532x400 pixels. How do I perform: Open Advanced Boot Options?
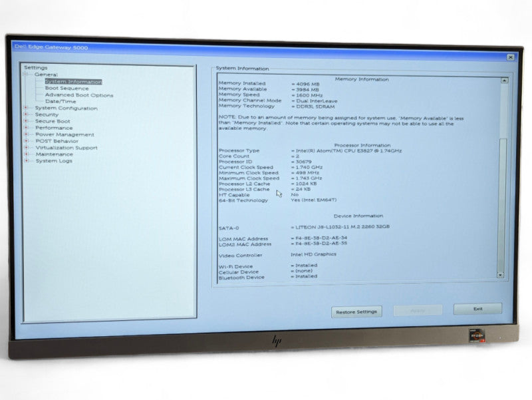79,95
